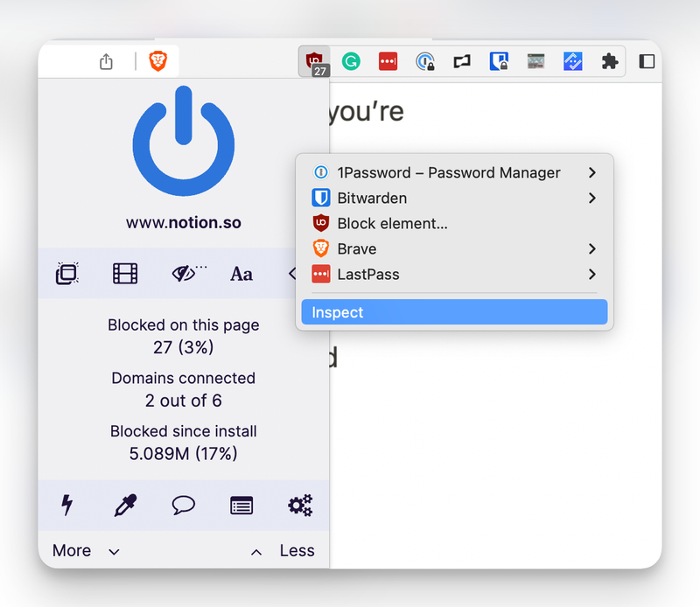This screenshot has width=700, height=607.
Task: Toggle remote fonts blocking (Aa icon)
Action: [241, 274]
